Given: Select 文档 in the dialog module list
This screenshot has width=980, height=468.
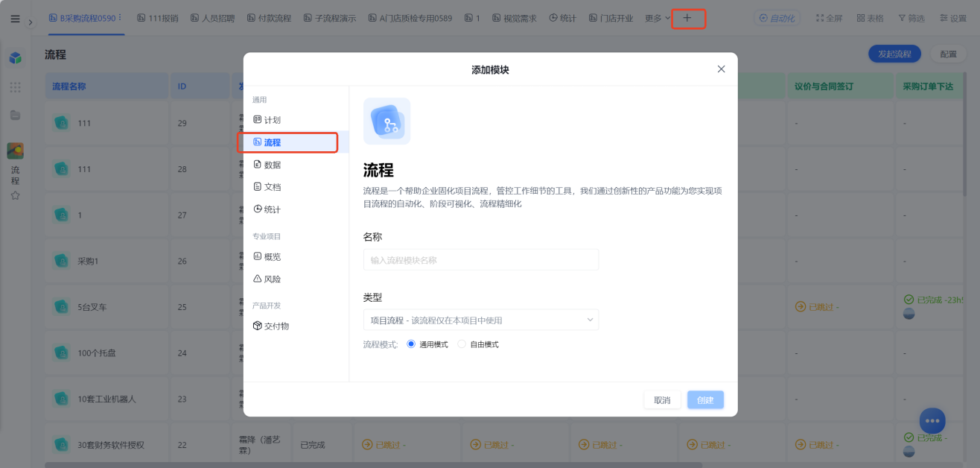Looking at the screenshot, I should pyautogui.click(x=296, y=187).
